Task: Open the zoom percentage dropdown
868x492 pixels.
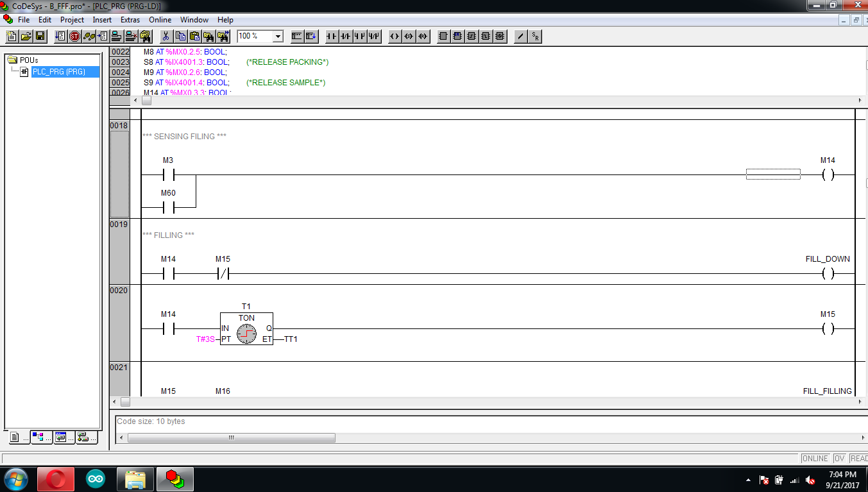Action: tap(278, 37)
